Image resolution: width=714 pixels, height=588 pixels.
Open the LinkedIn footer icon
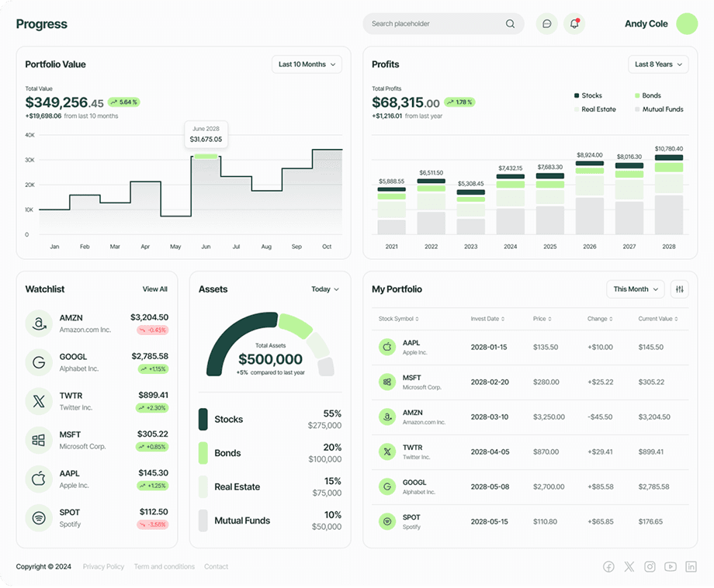click(x=691, y=566)
